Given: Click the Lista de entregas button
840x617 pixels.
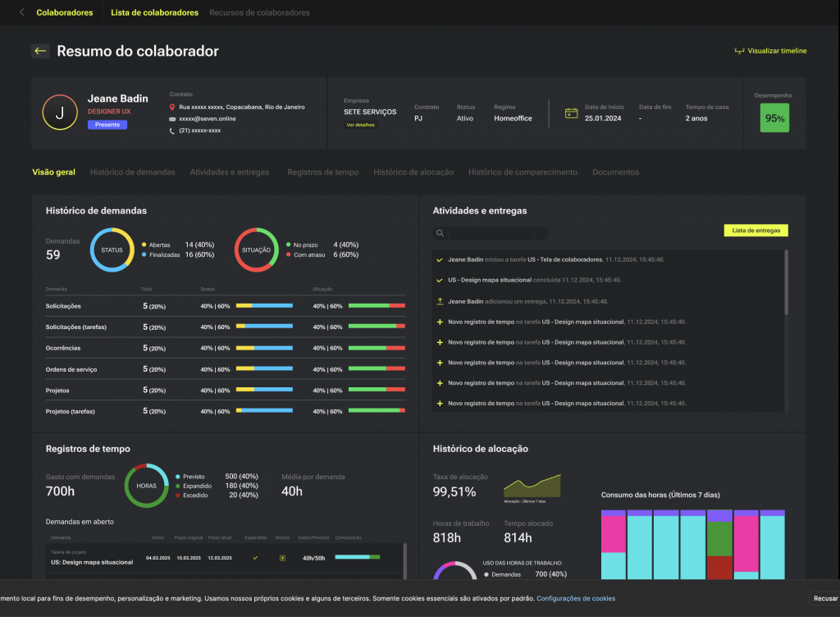Looking at the screenshot, I should click(756, 231).
